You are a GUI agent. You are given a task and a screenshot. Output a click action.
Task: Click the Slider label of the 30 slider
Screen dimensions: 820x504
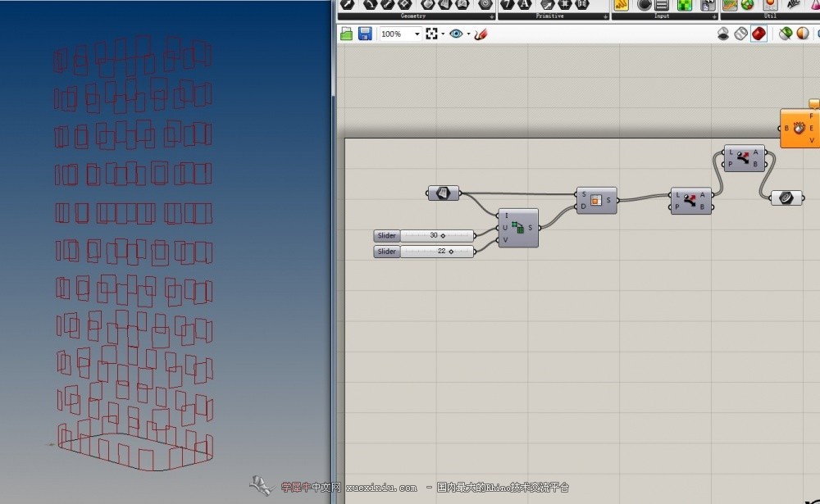pos(387,236)
